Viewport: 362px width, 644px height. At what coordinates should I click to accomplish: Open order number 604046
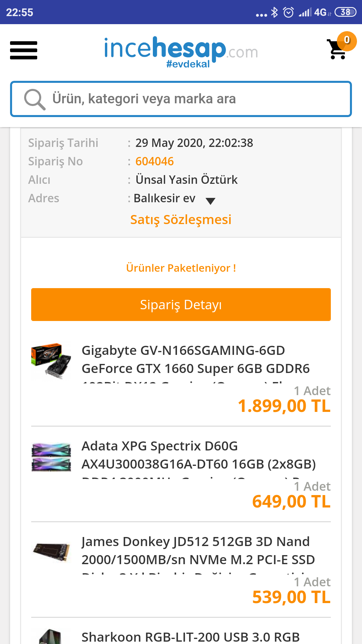click(x=155, y=161)
